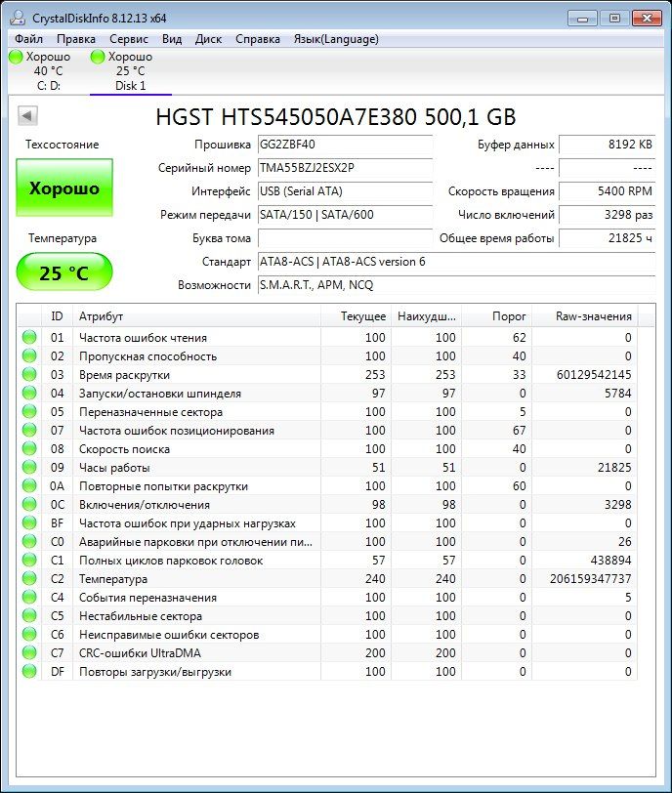Open the Файл menu

[28, 39]
